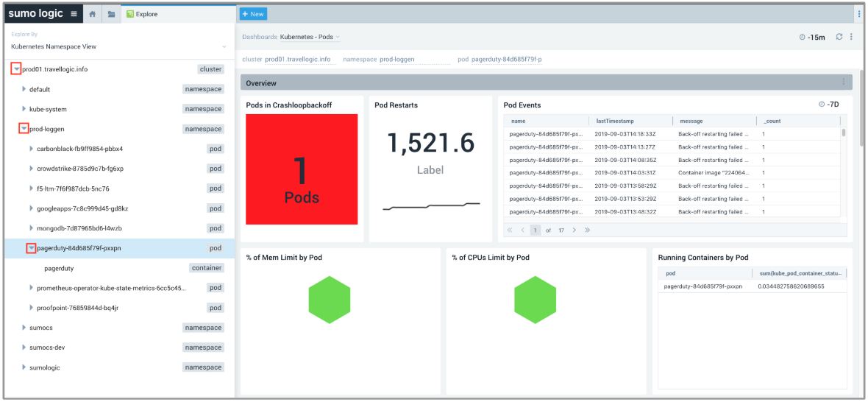Image resolution: width=868 pixels, height=402 pixels.
Task: Open the hamburger menu beside Sumo Logic logo
Action: click(74, 14)
